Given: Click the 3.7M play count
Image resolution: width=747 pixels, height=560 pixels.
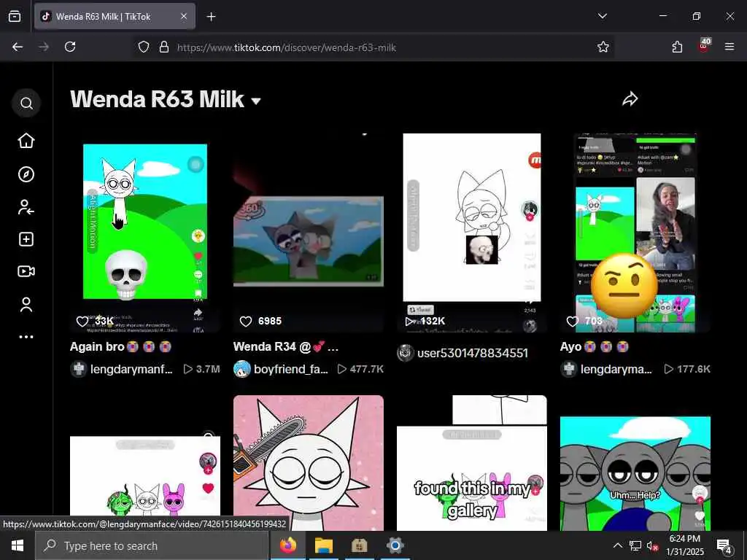Looking at the screenshot, I should [x=202, y=369].
